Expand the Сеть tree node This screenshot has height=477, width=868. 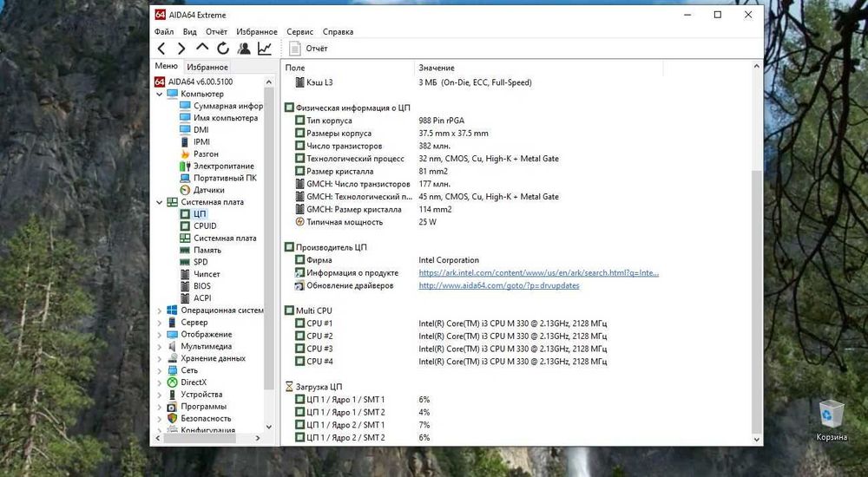tap(160, 370)
